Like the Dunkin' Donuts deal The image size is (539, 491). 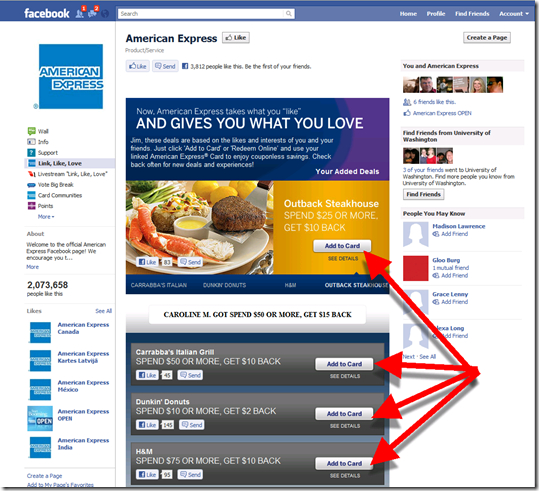[x=147, y=425]
